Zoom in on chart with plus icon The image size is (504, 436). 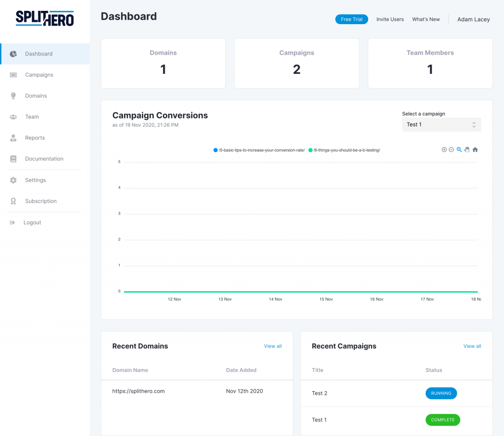tap(444, 150)
